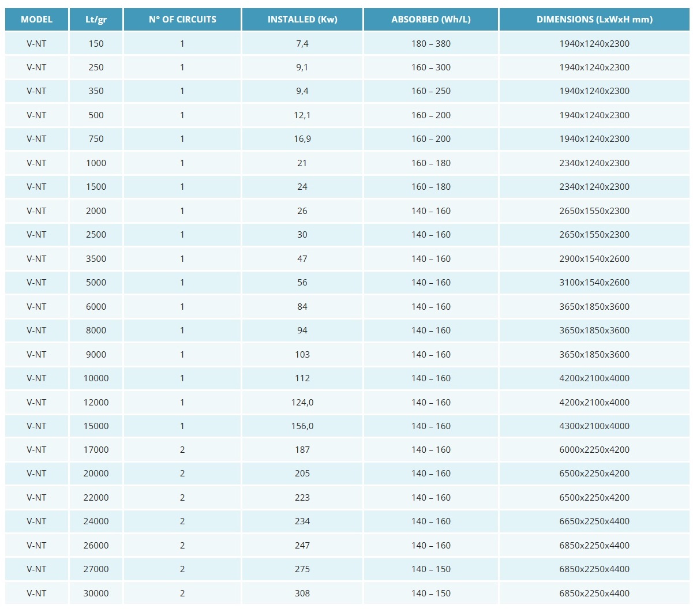This screenshot has width=693, height=616.
Task: Select the 150 Lt/gr cell
Action: click(96, 44)
